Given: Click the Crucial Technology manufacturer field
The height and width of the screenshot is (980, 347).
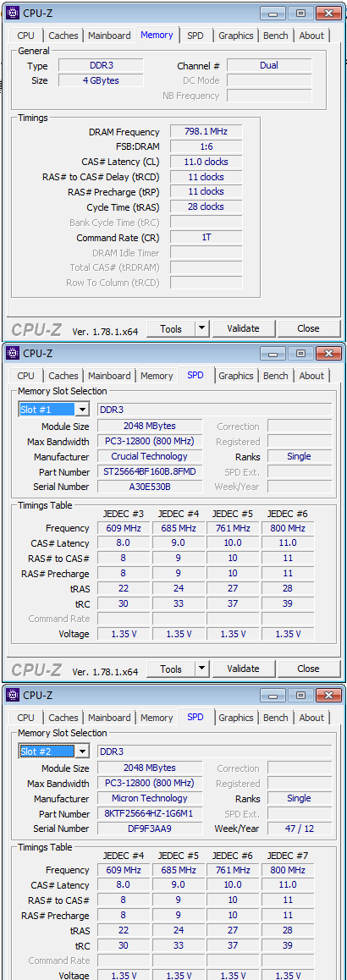Looking at the screenshot, I should click(x=150, y=457).
